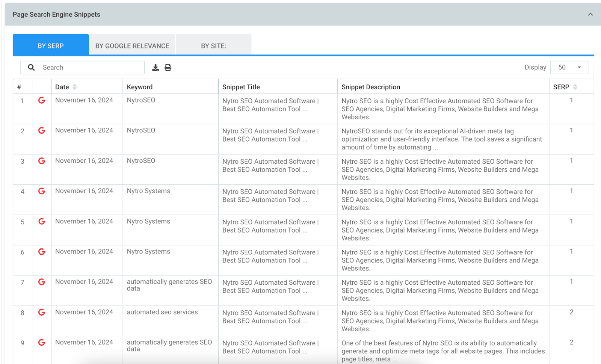Download the snippets table
This screenshot has height=364, width=601.
pos(156,68)
